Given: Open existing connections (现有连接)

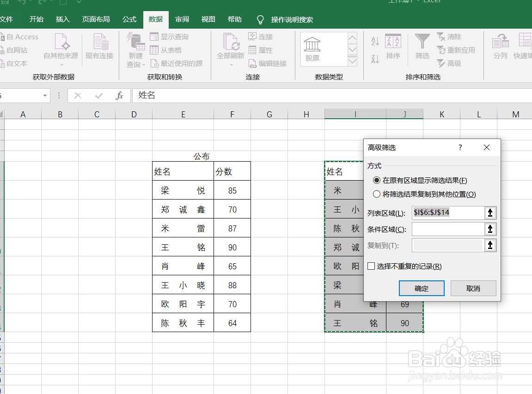Looking at the screenshot, I should click(99, 47).
